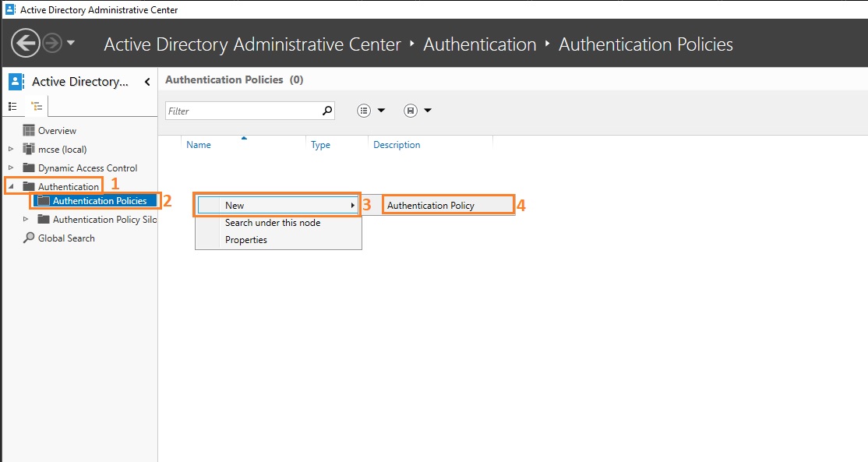
Task: Navigate to Authentication via the breadcrumb
Action: click(479, 44)
